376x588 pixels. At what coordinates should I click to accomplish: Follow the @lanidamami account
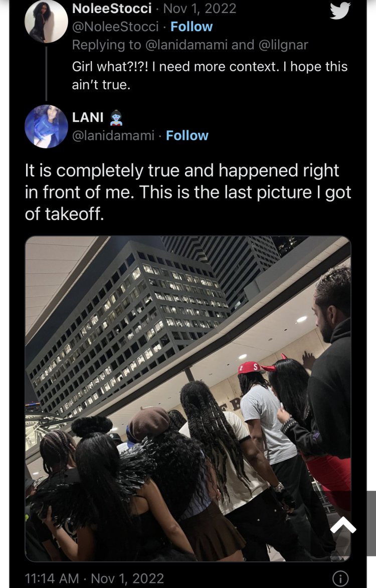(187, 135)
